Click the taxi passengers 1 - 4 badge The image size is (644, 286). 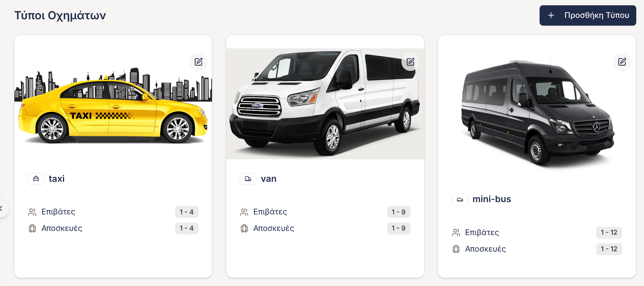[187, 212]
